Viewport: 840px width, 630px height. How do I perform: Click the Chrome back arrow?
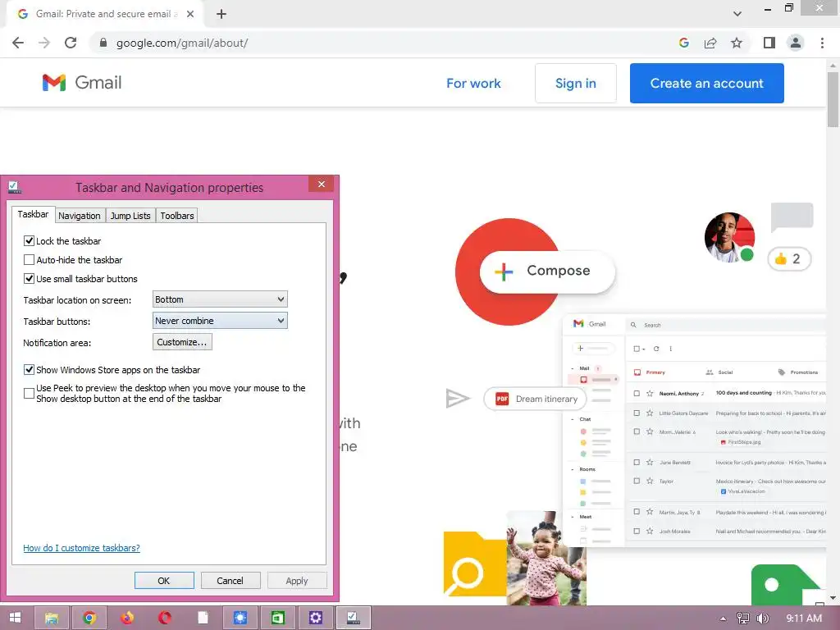[x=18, y=43]
